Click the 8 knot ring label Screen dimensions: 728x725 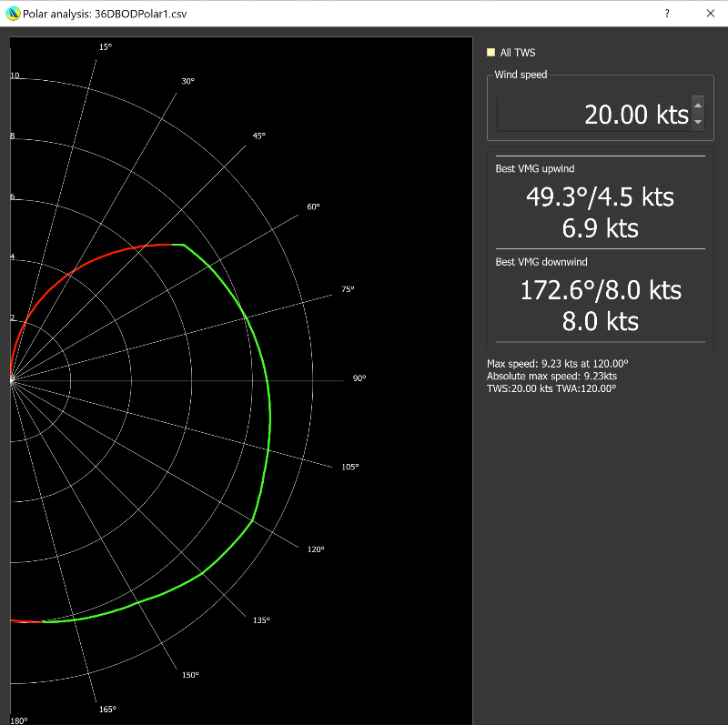point(13,136)
